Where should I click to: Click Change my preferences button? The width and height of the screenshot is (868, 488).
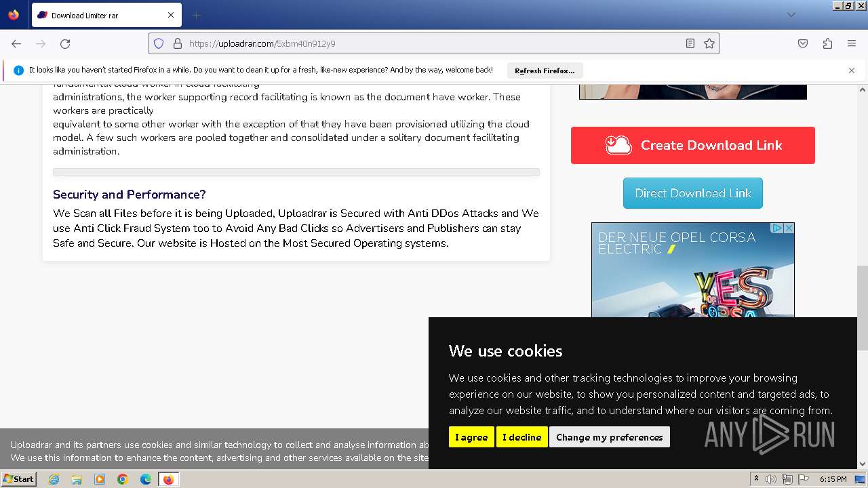point(610,437)
